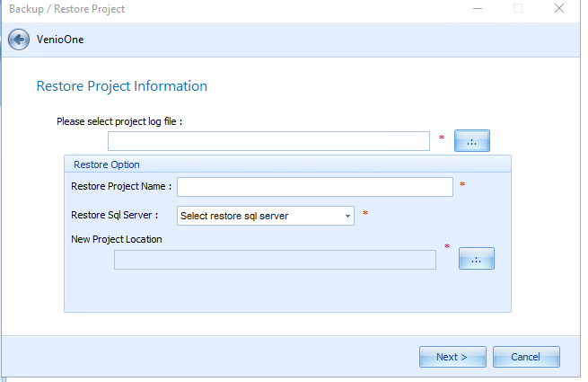This screenshot has height=382, width=588.
Task: Close the Backup / Restore Project window
Action: point(559,8)
